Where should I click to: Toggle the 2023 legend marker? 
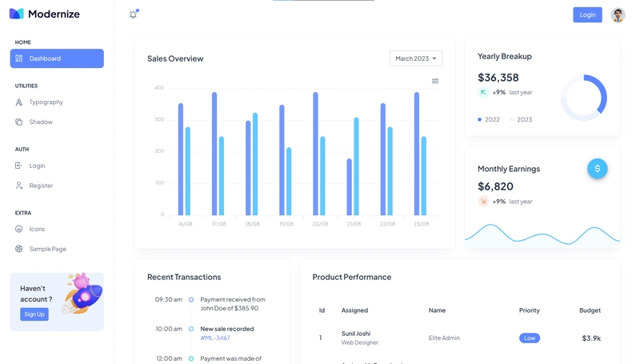pos(512,119)
